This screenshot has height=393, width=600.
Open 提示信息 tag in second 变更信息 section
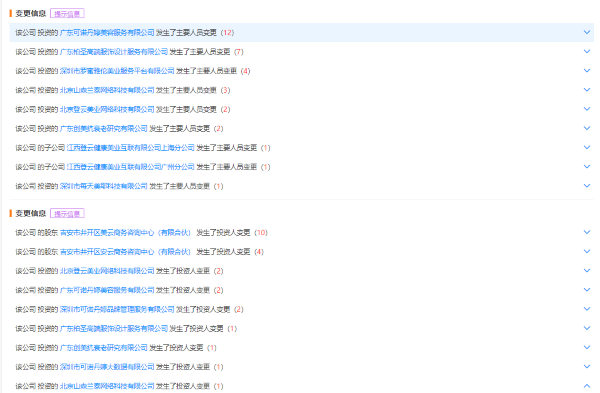pos(67,214)
